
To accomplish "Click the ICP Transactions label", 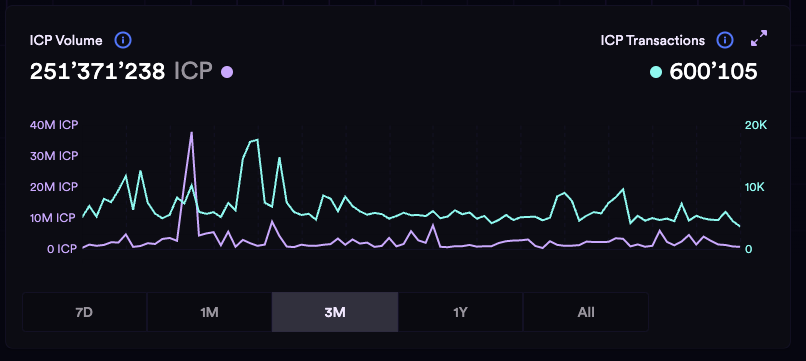I will (x=652, y=40).
